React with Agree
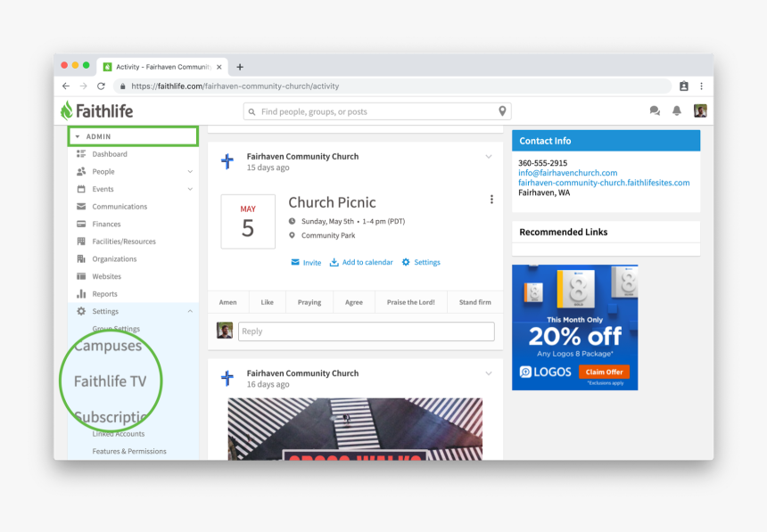This screenshot has height=532, width=767. coord(354,302)
